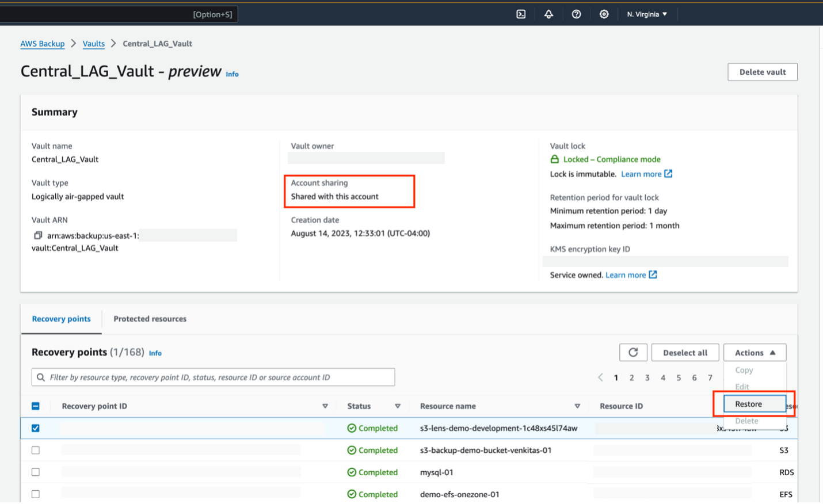Click the EFS resource type cell
The width and height of the screenshot is (823, 504).
tap(786, 494)
